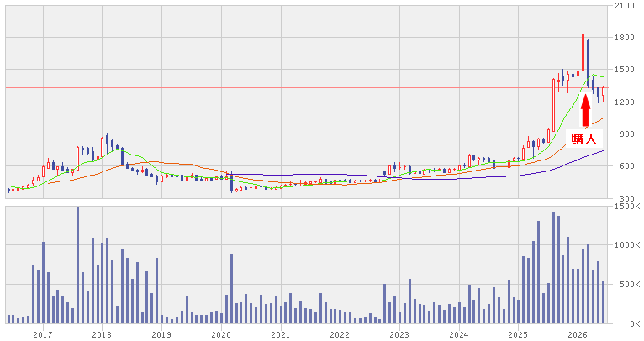Click the horizontal red price line

point(306,87)
